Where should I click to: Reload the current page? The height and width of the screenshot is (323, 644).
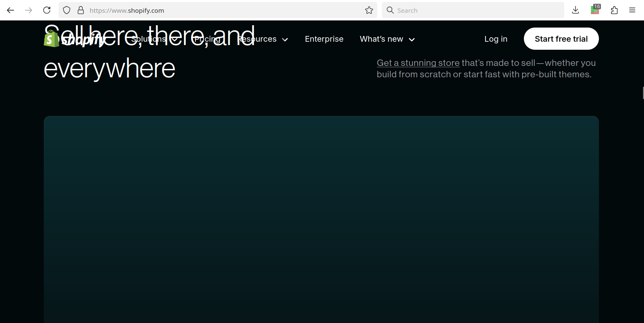point(47,10)
